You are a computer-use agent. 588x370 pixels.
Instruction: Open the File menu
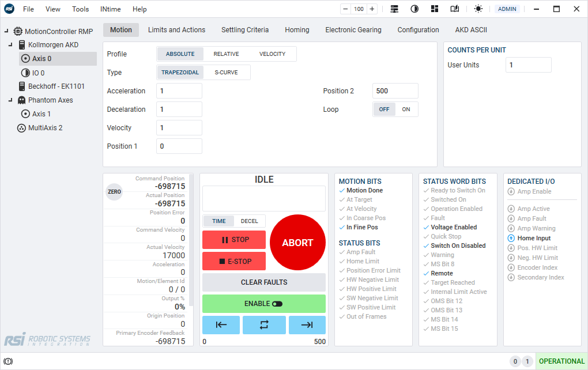tap(28, 9)
